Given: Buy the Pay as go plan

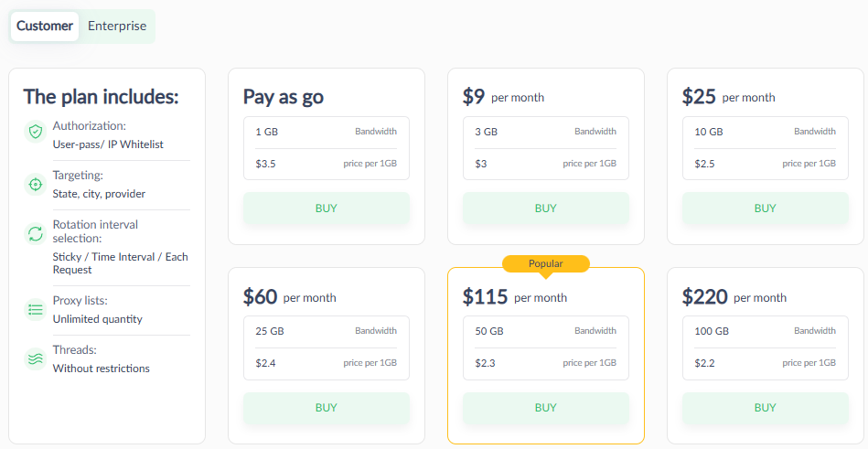Looking at the screenshot, I should (327, 208).
